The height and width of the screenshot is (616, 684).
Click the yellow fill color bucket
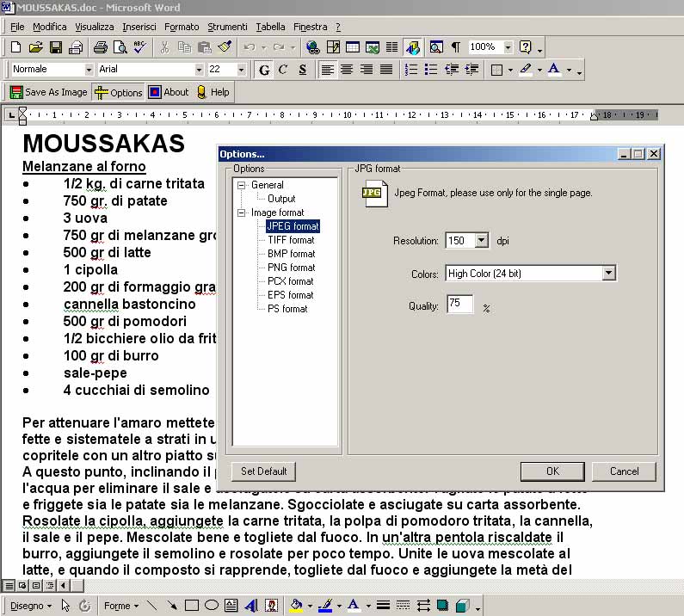click(296, 606)
